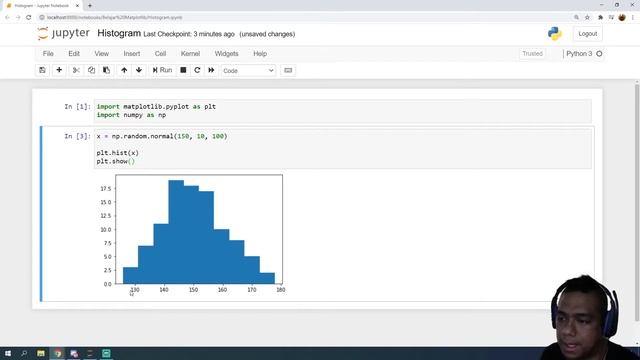Restart the kernel icon

[x=197, y=70]
